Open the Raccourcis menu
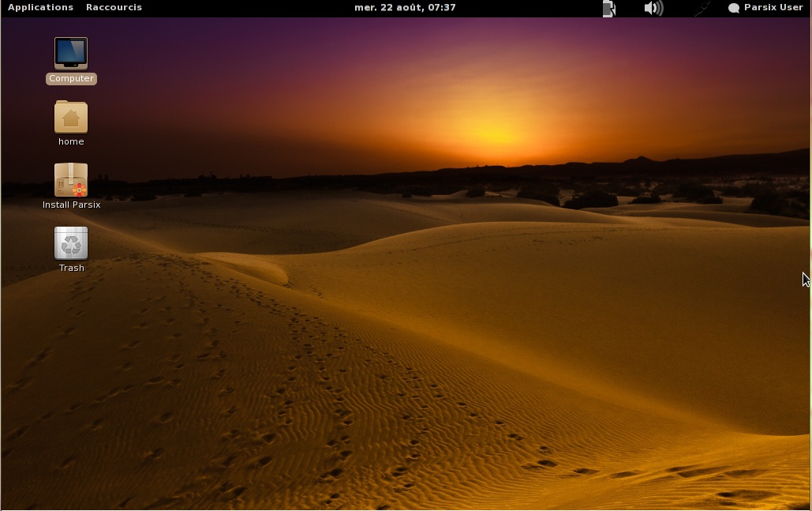Viewport: 812px width, 511px height. [114, 7]
